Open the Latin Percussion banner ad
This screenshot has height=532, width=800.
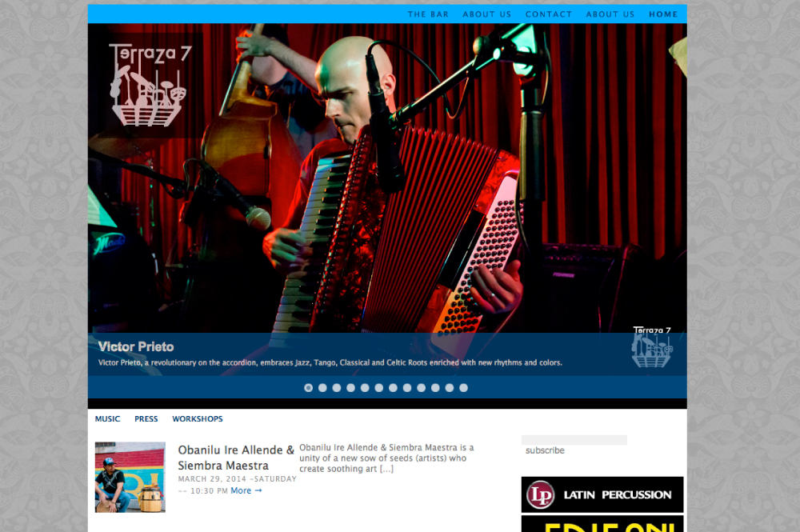(x=602, y=494)
